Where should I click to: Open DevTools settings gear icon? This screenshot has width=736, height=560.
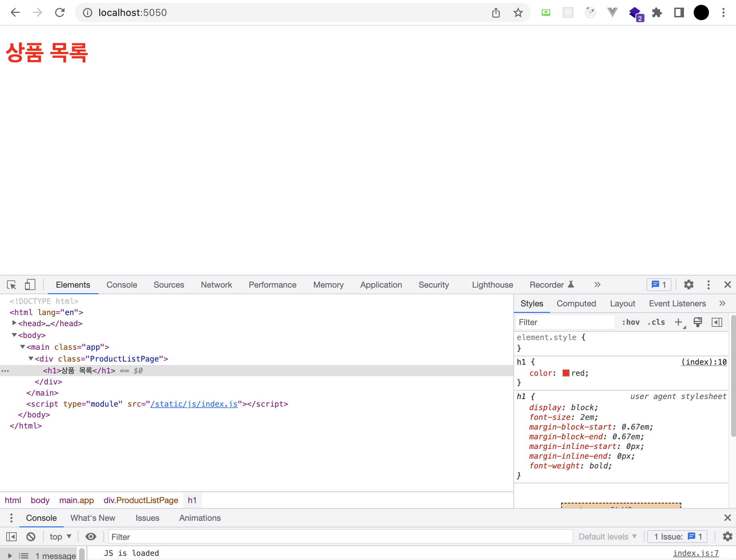tap(688, 285)
